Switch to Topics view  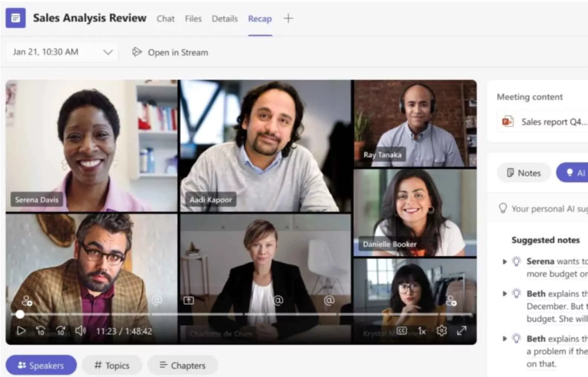(112, 365)
